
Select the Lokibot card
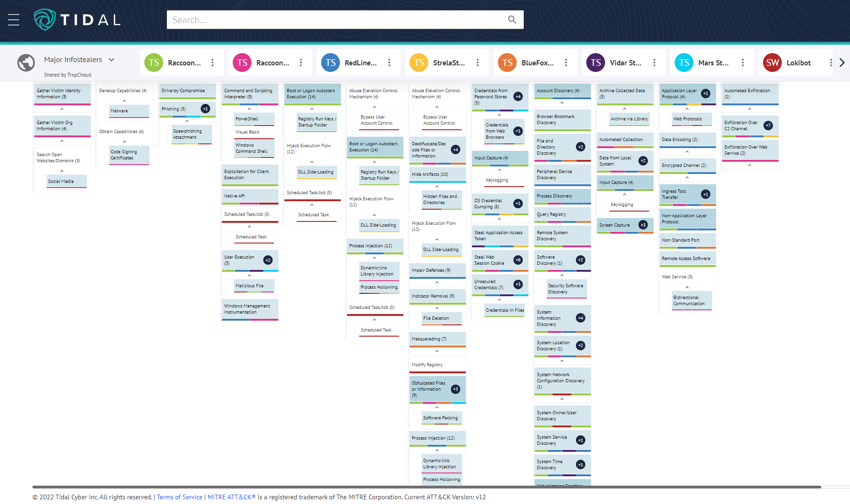click(795, 63)
